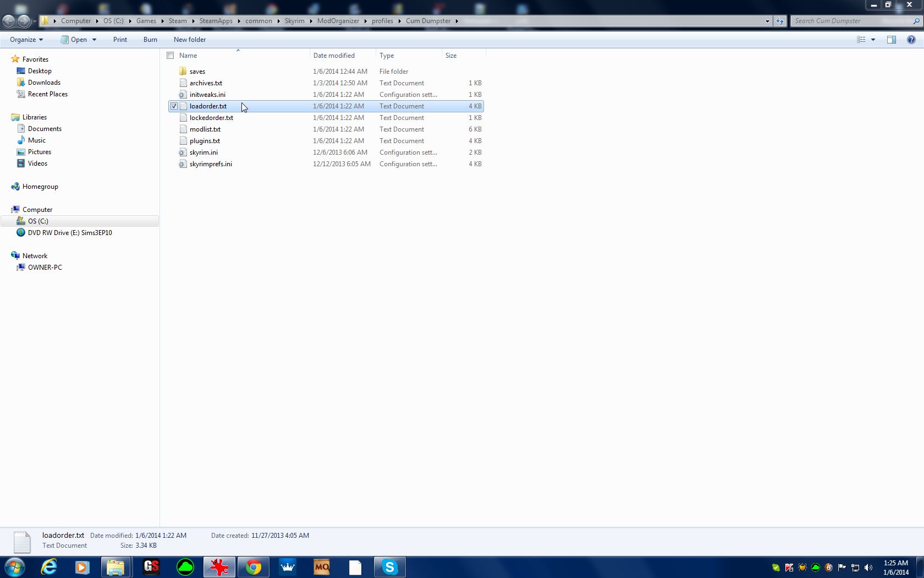Screen dimensions: 924x578
Task: Click Print in the command bar
Action: click(x=120, y=40)
